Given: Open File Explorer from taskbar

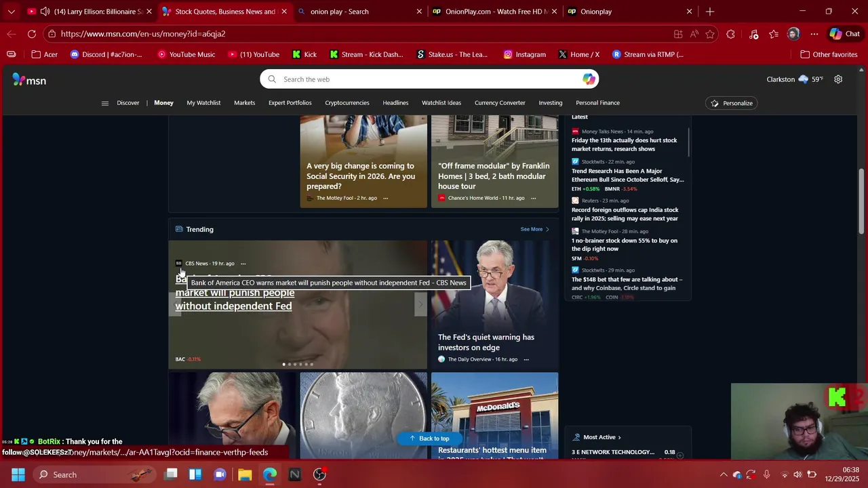Looking at the screenshot, I should pos(245,474).
